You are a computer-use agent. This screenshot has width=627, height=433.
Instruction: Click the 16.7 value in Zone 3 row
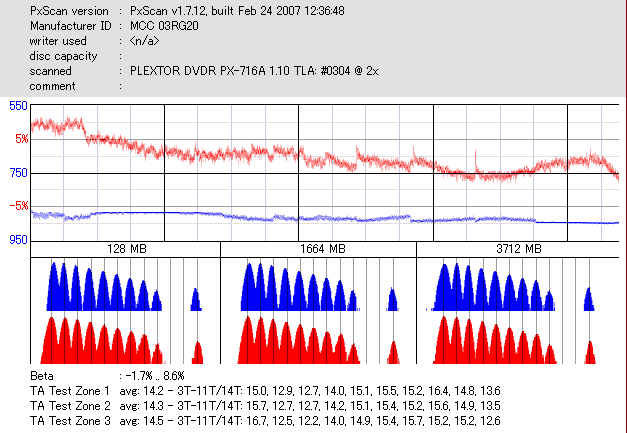pyautogui.click(x=257, y=421)
